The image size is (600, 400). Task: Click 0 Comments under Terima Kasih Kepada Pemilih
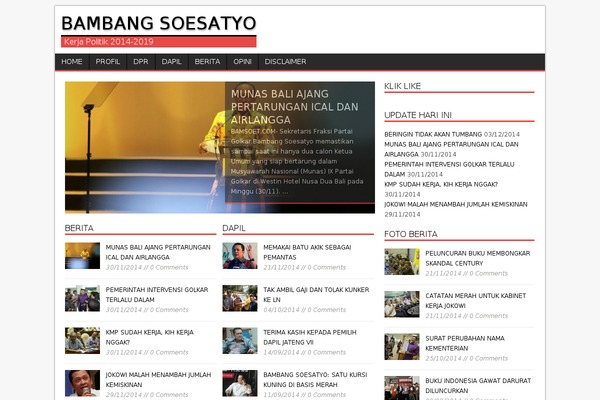click(327, 353)
